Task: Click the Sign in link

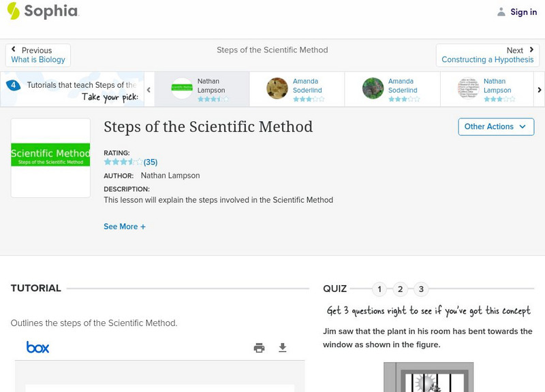Action: tap(523, 12)
